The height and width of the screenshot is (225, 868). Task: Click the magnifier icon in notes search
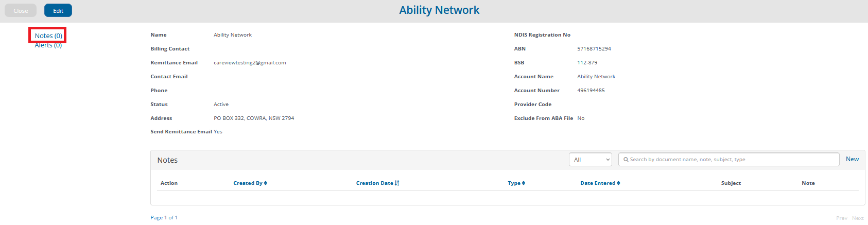626,160
